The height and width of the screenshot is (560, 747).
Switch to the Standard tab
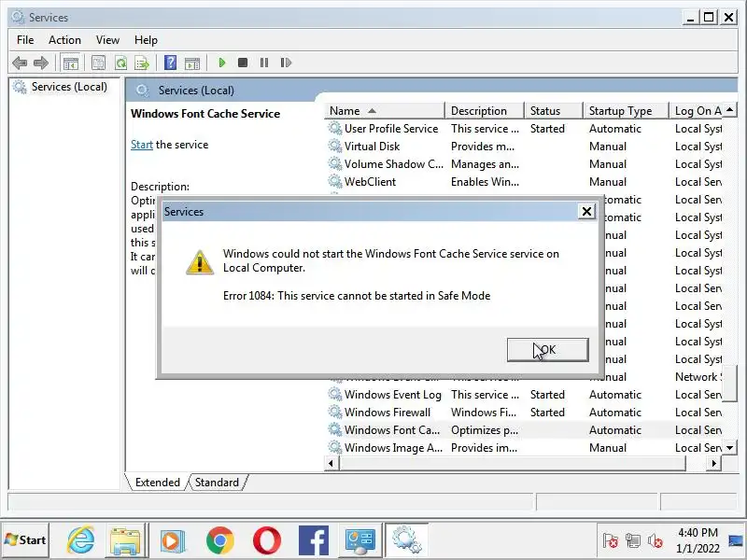tap(217, 483)
